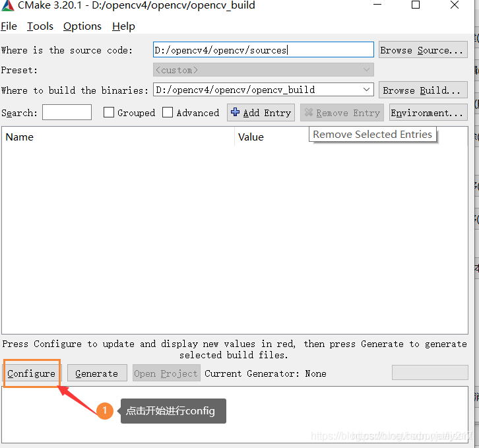Image resolution: width=479 pixels, height=448 pixels.
Task: Open the File menu
Action: 9,26
